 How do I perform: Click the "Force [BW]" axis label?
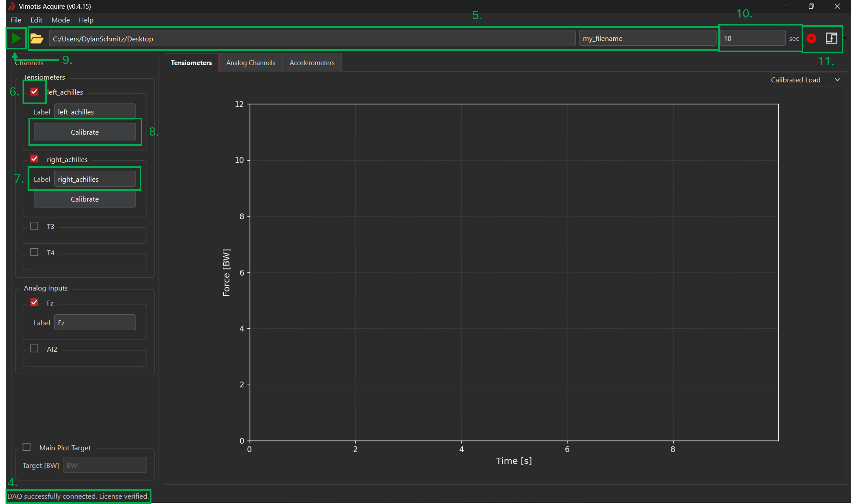pyautogui.click(x=226, y=272)
